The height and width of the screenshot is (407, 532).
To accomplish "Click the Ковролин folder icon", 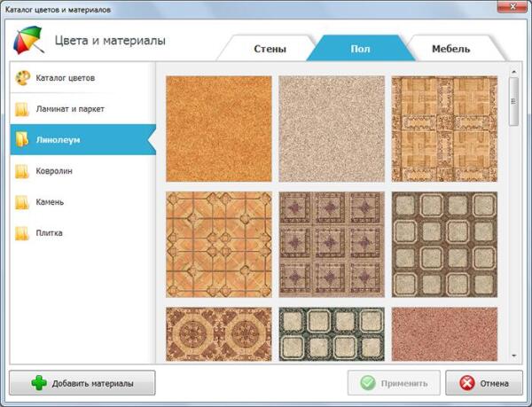I will pos(23,171).
